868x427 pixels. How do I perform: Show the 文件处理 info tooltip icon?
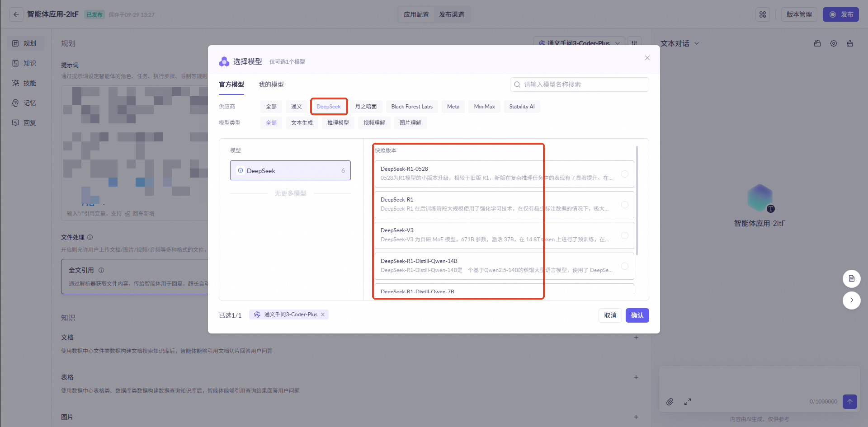click(x=90, y=237)
